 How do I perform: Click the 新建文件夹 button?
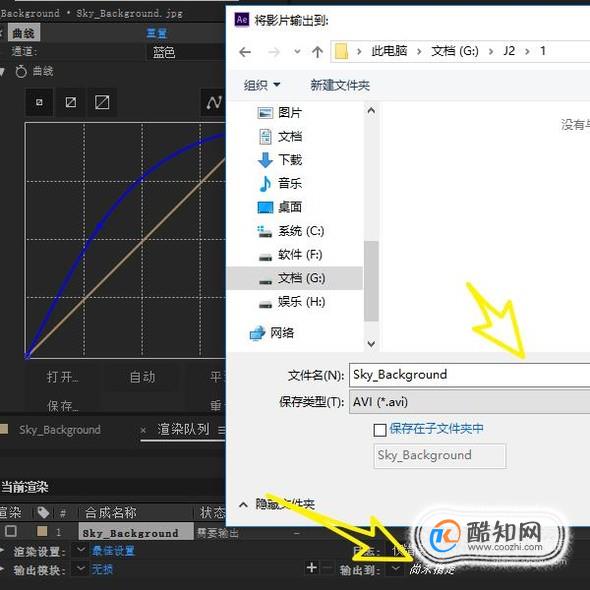tap(340, 85)
